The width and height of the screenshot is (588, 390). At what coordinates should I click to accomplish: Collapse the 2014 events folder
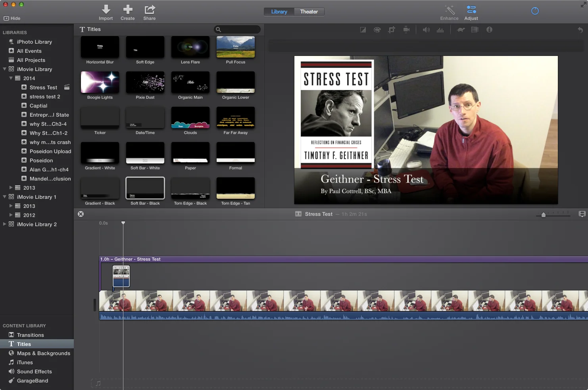click(x=11, y=78)
